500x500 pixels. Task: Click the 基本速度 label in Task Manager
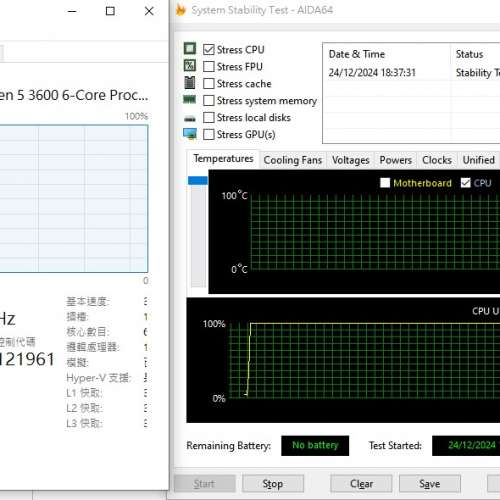88,301
